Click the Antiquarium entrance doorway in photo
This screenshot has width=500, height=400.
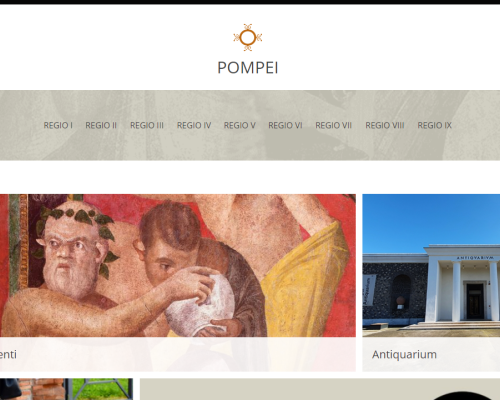pyautogui.click(x=475, y=302)
